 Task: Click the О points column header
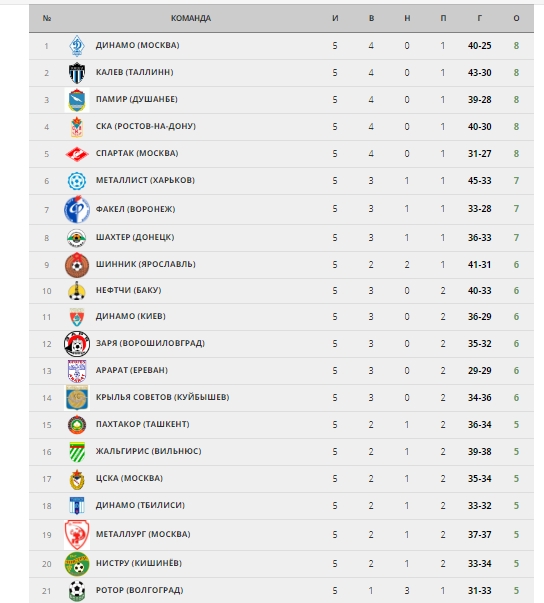516,18
